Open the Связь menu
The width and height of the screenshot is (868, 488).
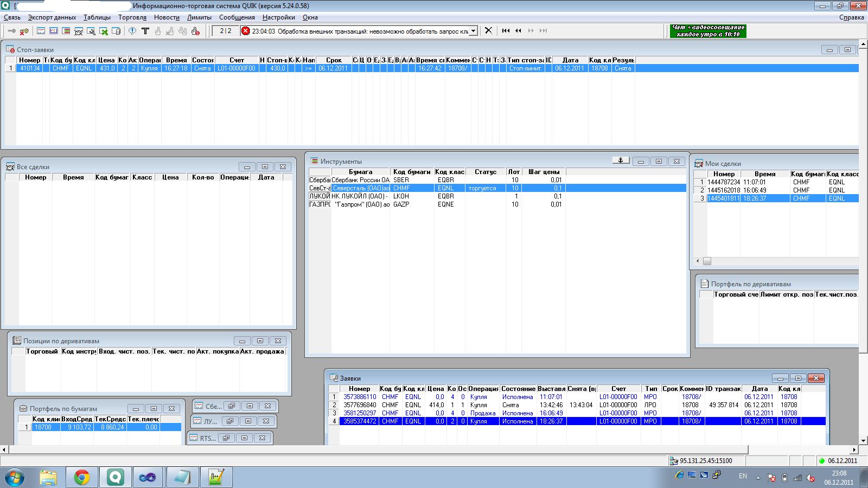[x=12, y=17]
